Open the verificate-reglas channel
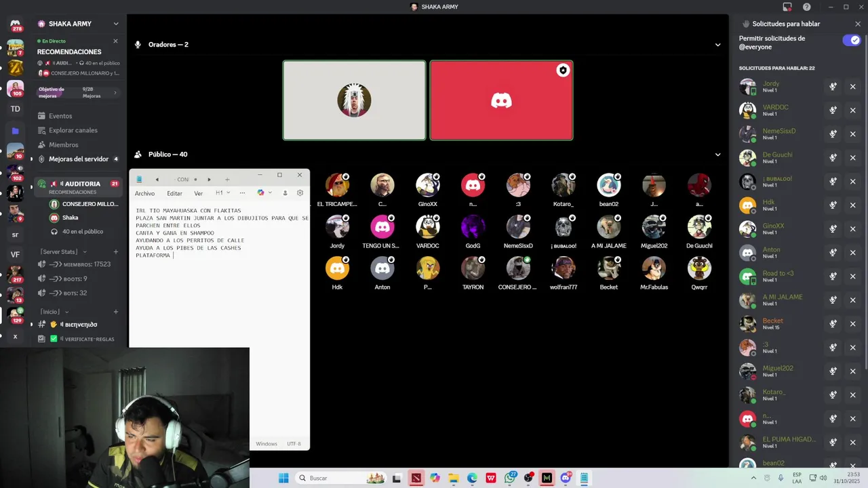The image size is (868, 488). pyautogui.click(x=79, y=339)
